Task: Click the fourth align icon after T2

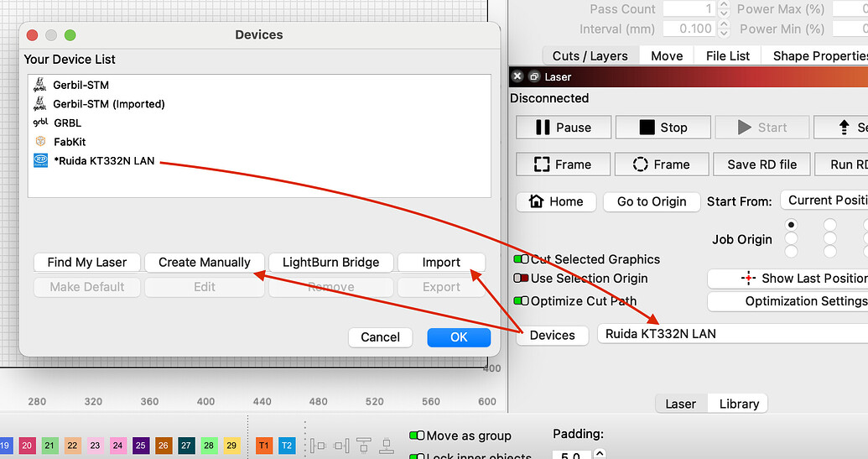Action: [387, 446]
